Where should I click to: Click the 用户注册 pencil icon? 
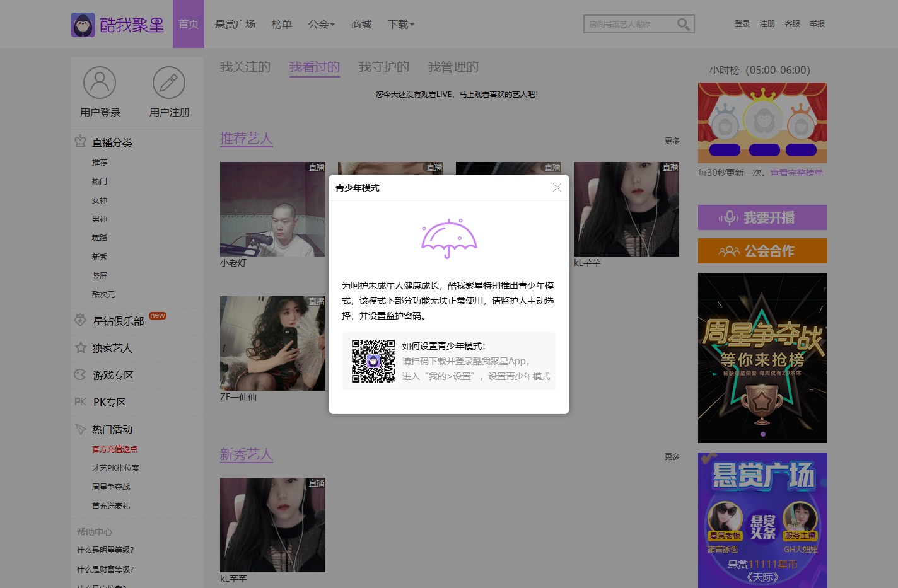coord(169,83)
